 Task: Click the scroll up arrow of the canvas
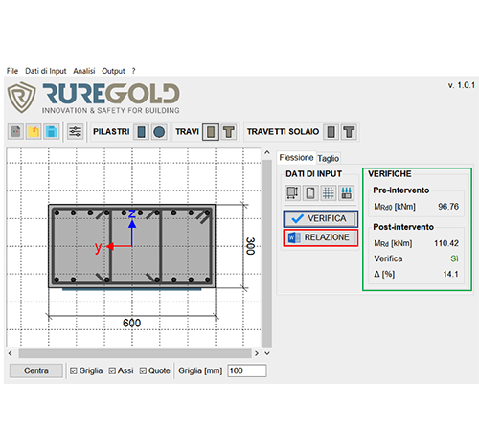267,152
